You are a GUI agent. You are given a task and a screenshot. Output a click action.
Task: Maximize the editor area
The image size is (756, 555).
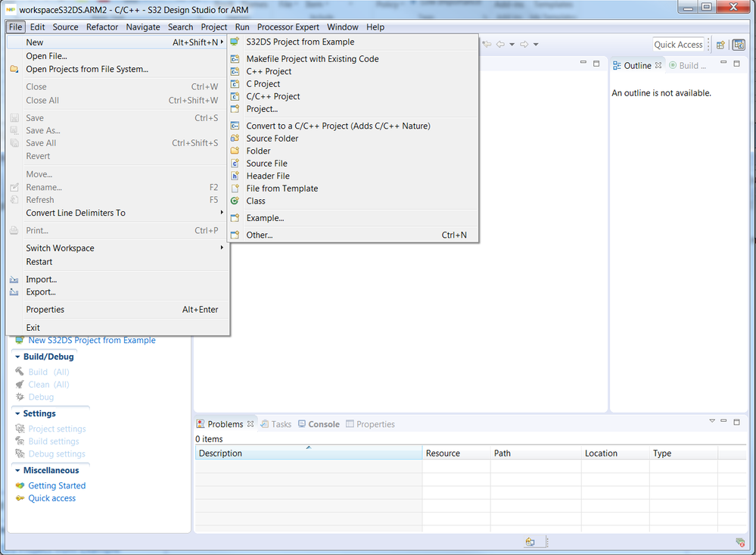pos(596,63)
